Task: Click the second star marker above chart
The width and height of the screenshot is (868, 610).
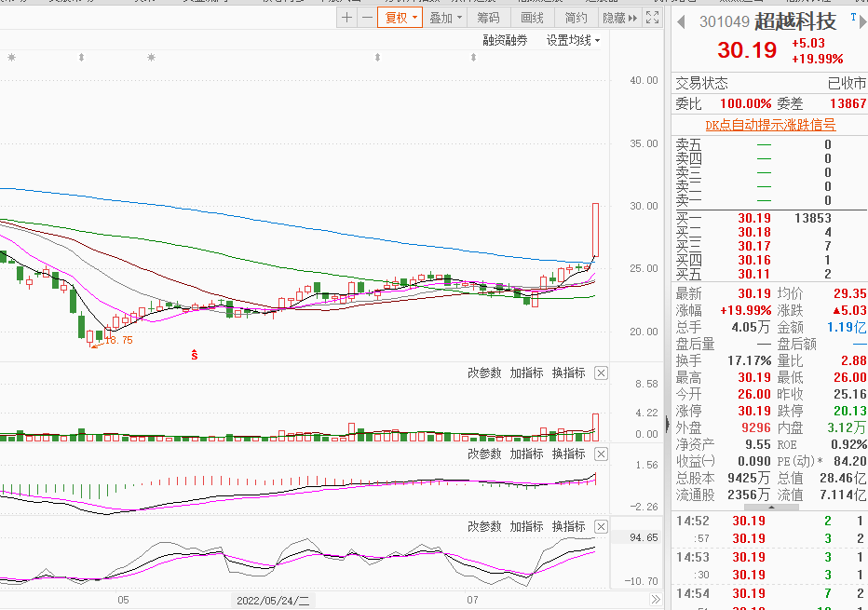Action: point(151,58)
